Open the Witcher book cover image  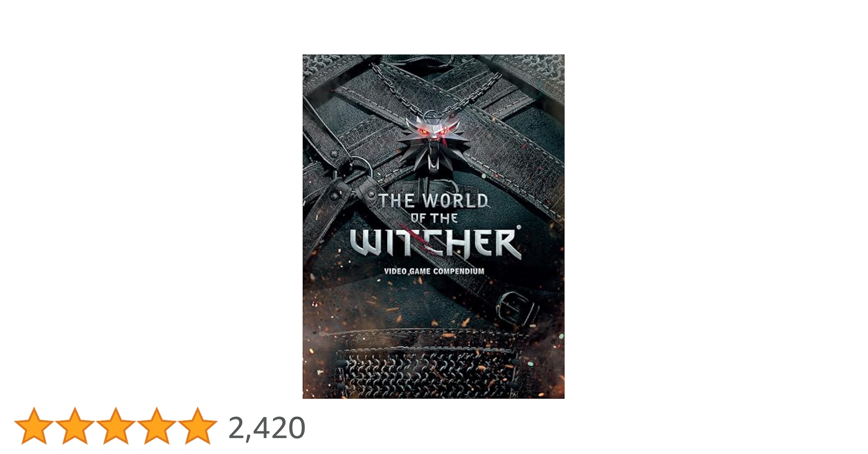click(434, 227)
